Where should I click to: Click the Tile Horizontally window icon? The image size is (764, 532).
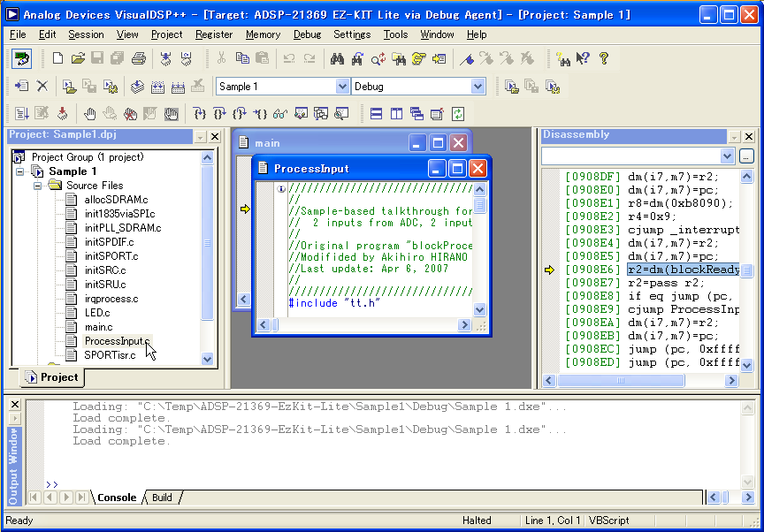coord(376,114)
